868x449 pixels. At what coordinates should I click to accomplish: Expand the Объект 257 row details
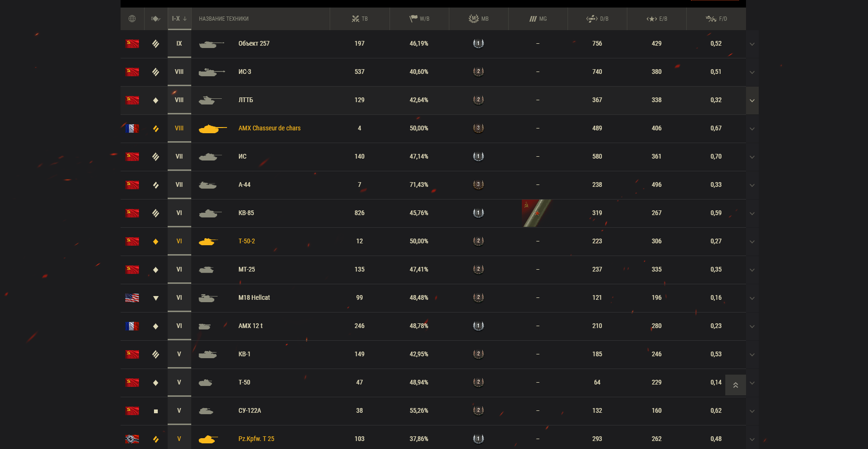point(752,44)
